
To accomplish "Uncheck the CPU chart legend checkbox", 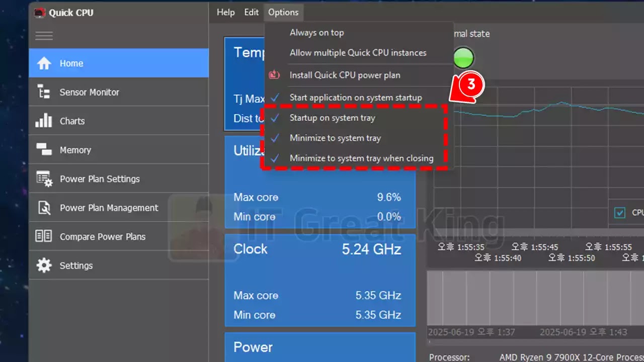I will click(x=620, y=213).
